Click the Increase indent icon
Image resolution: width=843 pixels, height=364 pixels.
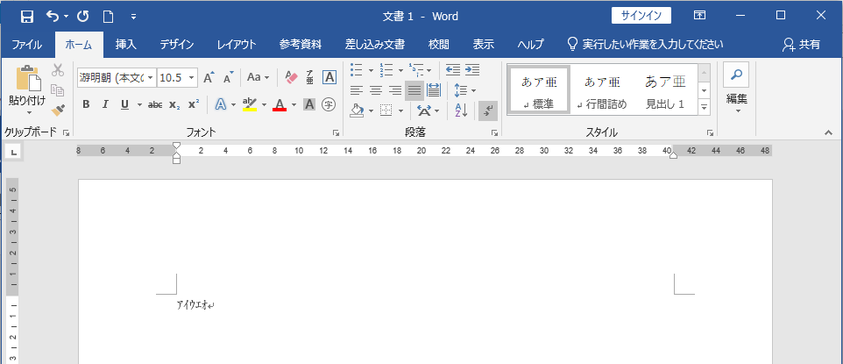[472, 70]
